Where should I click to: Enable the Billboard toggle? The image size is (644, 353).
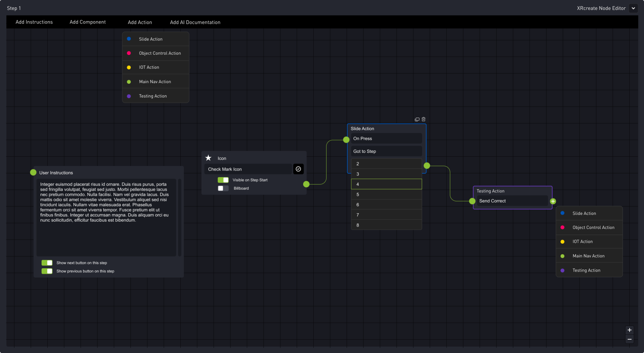point(223,188)
